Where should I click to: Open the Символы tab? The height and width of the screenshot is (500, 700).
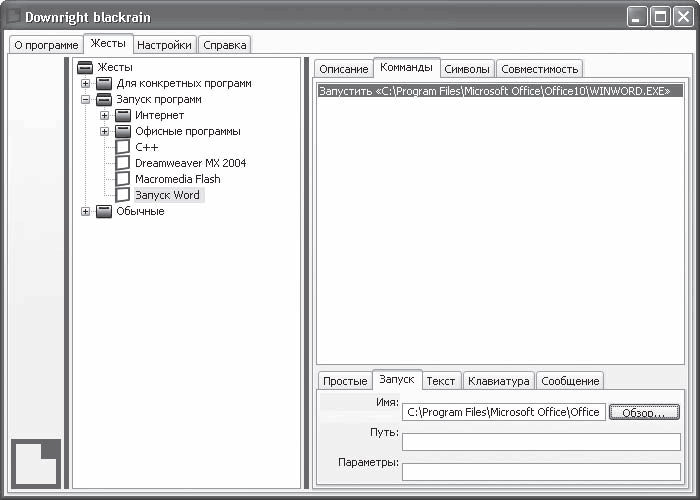click(467, 69)
